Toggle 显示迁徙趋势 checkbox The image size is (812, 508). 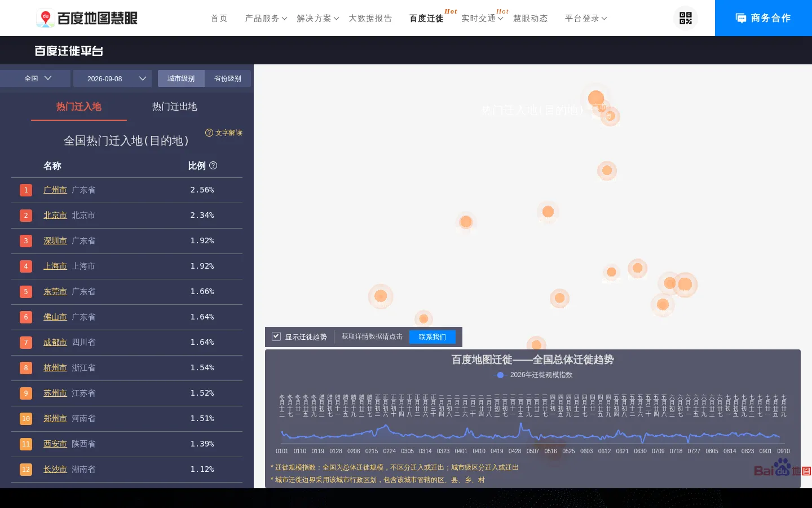[276, 336]
